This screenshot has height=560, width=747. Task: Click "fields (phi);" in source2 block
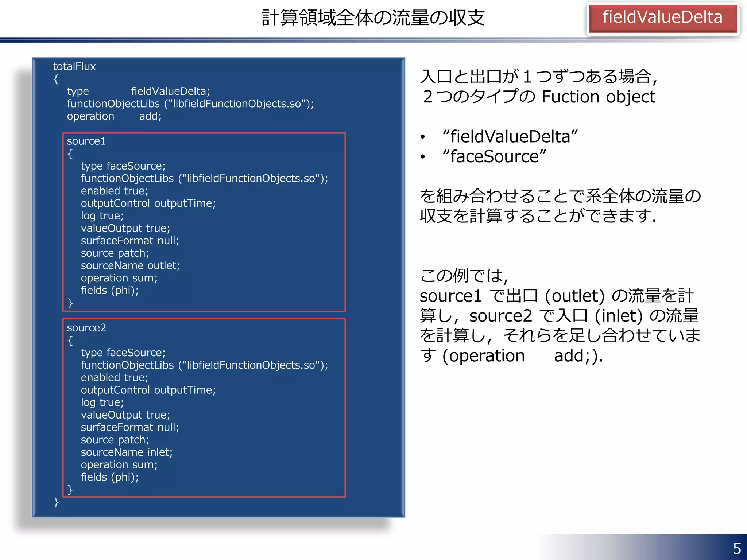pyautogui.click(x=109, y=477)
